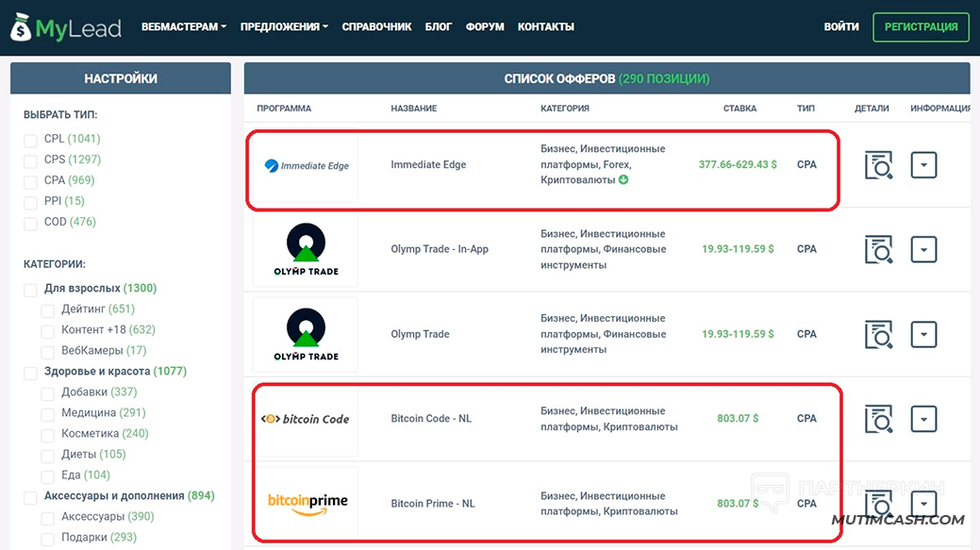Check the Добавки subcategory
Viewport: 980px width, 550px height.
47,393
